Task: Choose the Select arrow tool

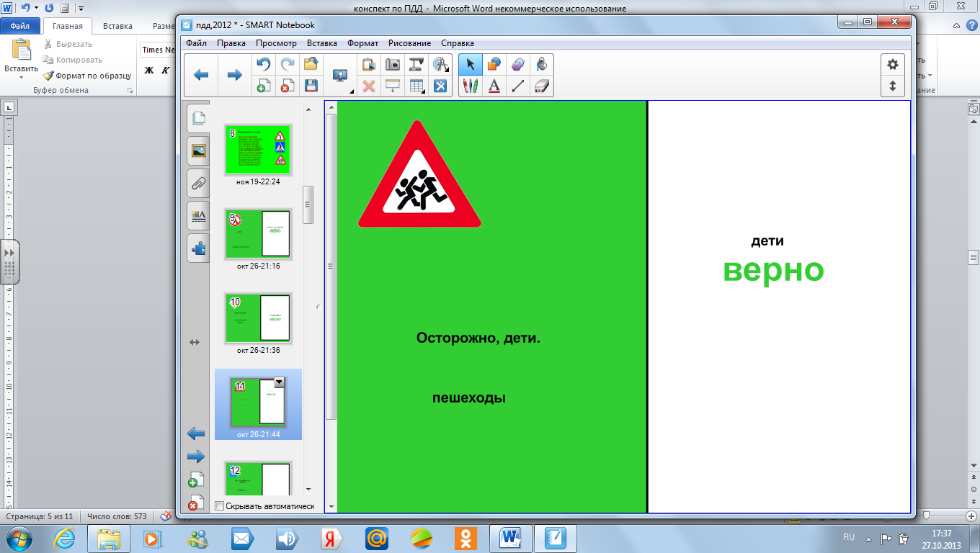Action: pyautogui.click(x=470, y=64)
